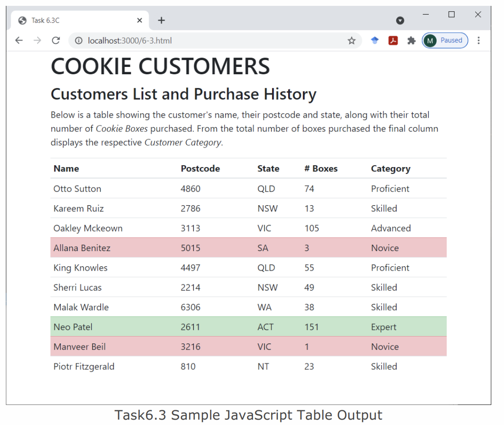Click the globe favicon on the tab

tap(21, 20)
